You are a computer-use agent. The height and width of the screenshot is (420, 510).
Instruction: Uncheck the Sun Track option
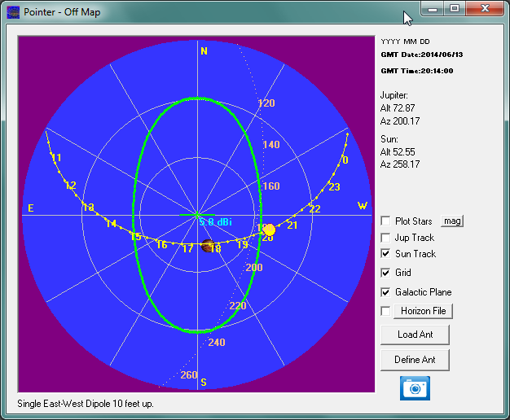pos(386,254)
